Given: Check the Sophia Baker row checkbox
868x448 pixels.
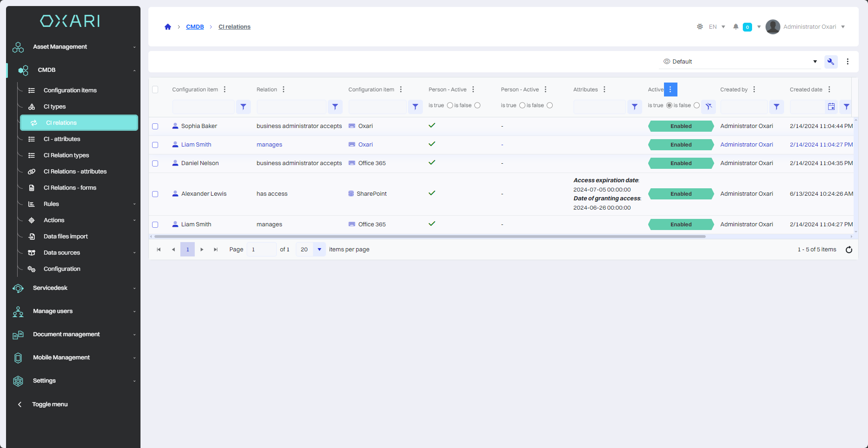Looking at the screenshot, I should (155, 126).
